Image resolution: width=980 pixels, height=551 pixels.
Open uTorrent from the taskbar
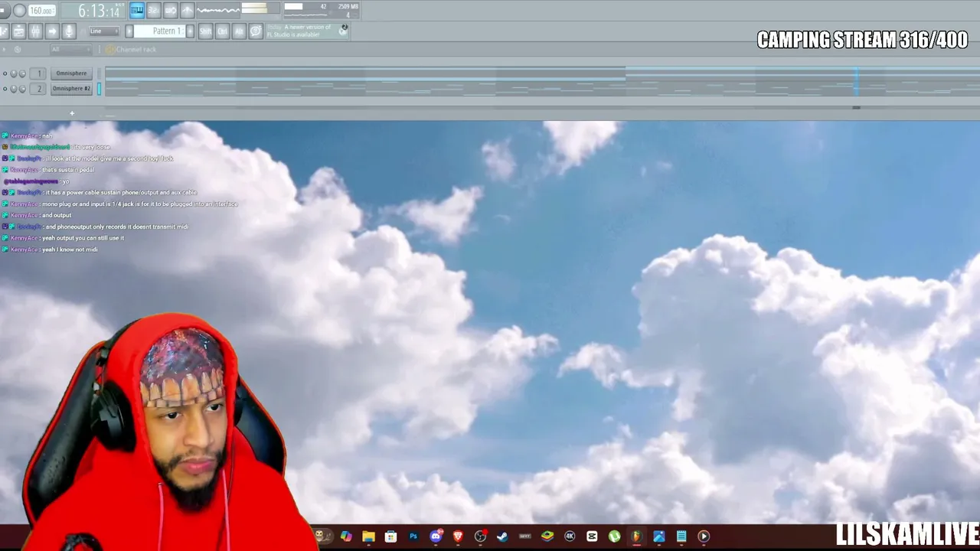[x=614, y=536]
